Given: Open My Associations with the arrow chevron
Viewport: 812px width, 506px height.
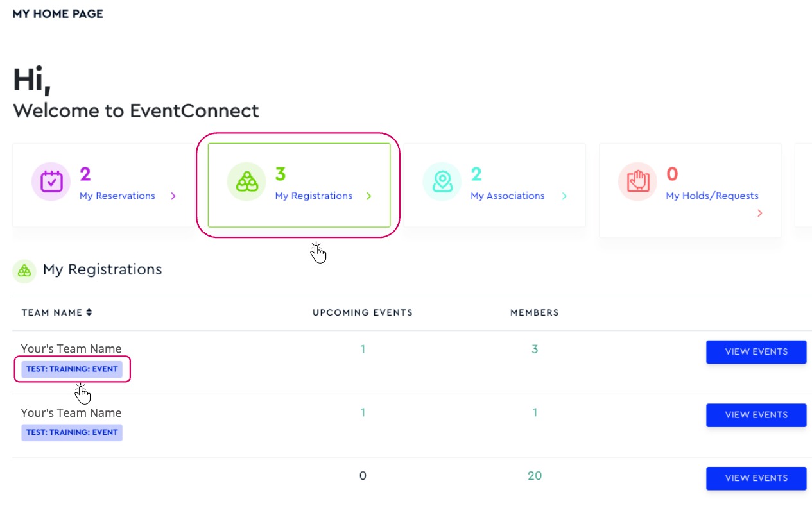Looking at the screenshot, I should pos(564,196).
